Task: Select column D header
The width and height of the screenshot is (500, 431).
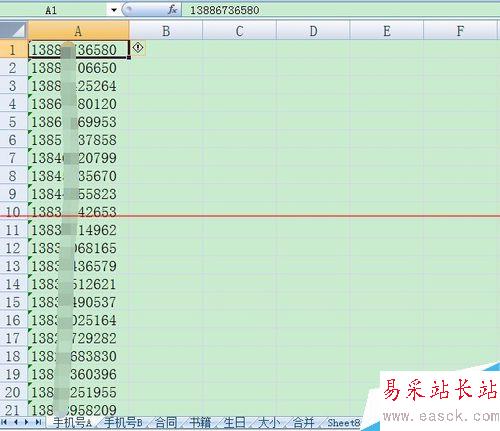Action: 313,31
